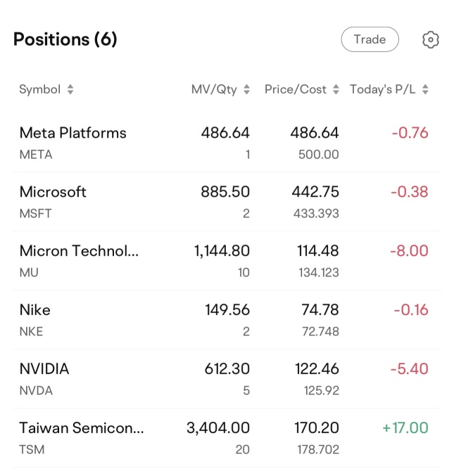Screen dimensions: 454x476
Task: Sort by Price/Cost arrow icon
Action: [336, 89]
